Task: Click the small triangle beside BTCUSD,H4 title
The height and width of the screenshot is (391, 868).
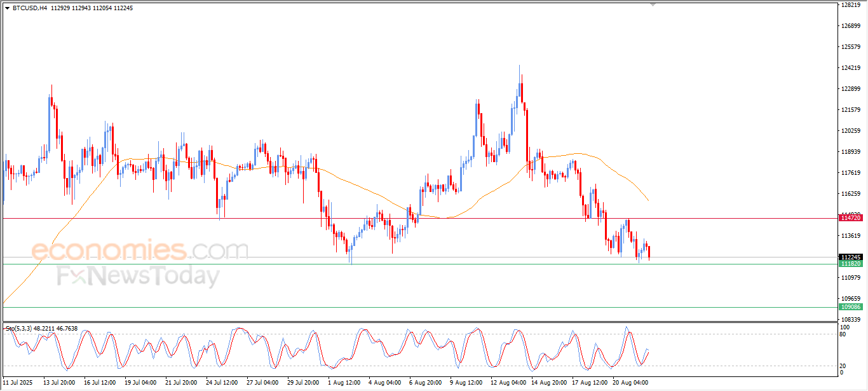Action: [x=7, y=8]
